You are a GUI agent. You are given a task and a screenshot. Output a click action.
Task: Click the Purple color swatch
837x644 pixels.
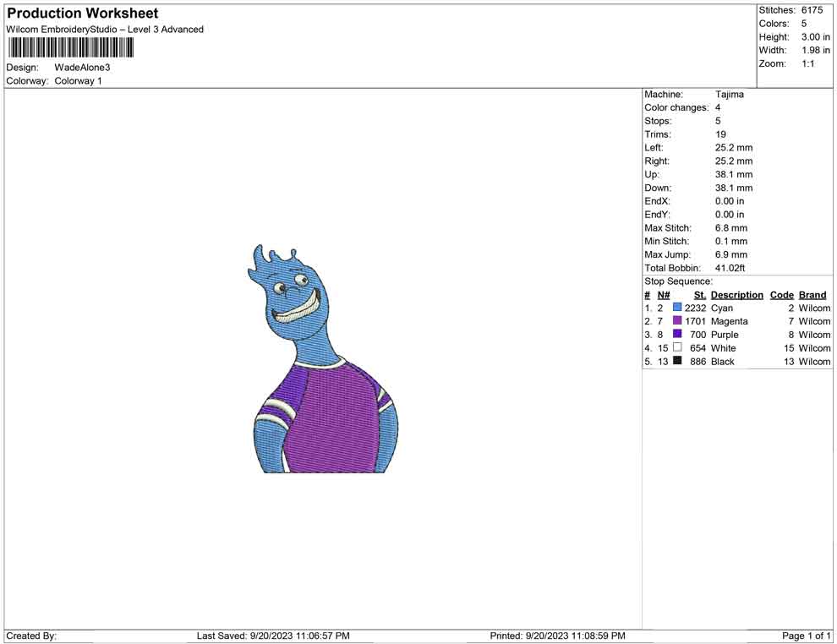tap(677, 334)
